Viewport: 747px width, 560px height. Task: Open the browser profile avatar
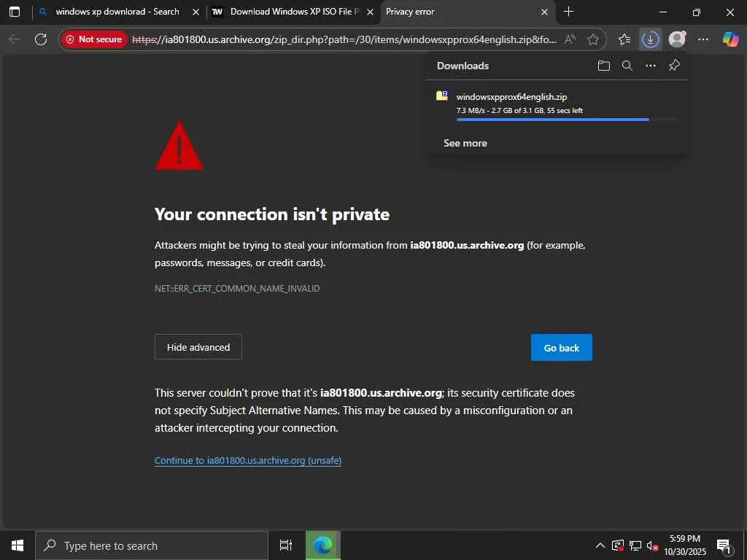(677, 39)
